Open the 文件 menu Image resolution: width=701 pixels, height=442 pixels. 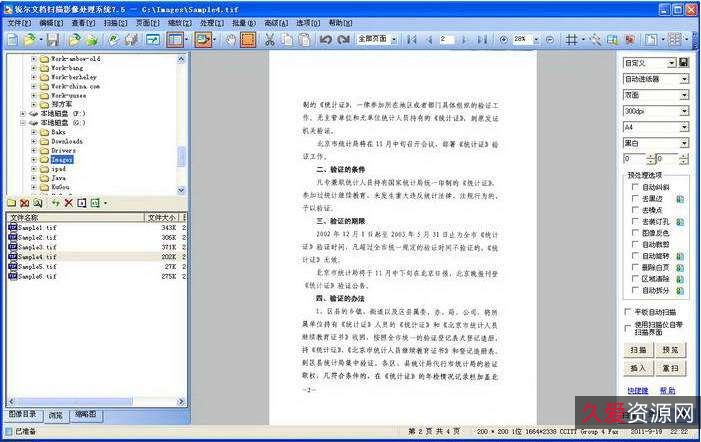pos(19,22)
